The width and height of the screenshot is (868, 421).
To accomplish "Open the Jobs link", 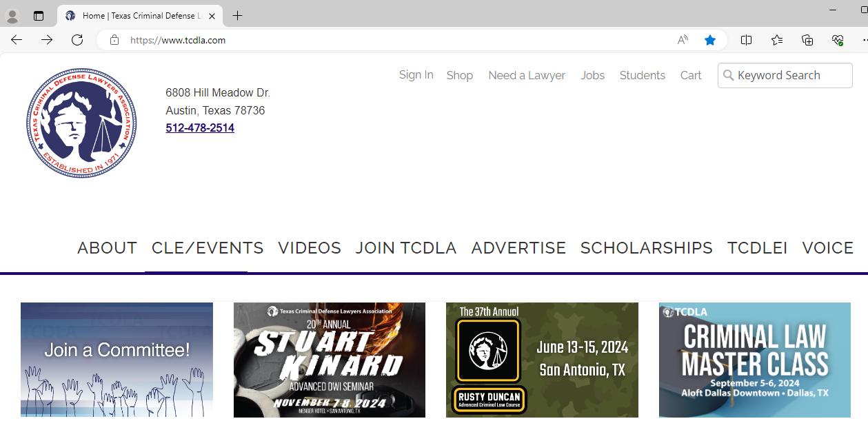I will (x=592, y=75).
